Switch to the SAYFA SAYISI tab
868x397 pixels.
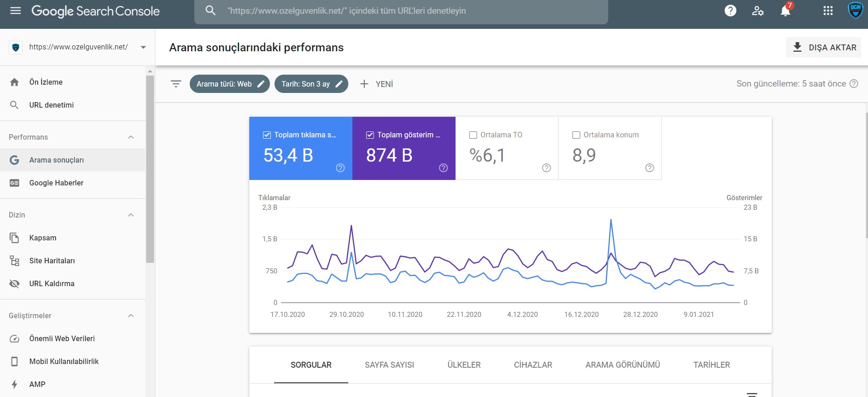390,365
